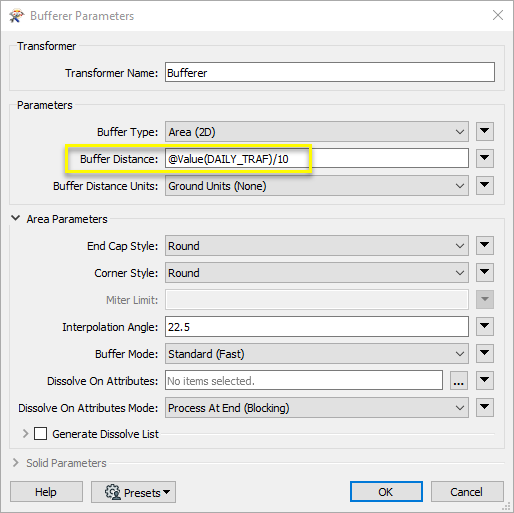This screenshot has width=514, height=513.
Task: Click the arrow menu beside Interpolation Angle
Action: (485, 327)
